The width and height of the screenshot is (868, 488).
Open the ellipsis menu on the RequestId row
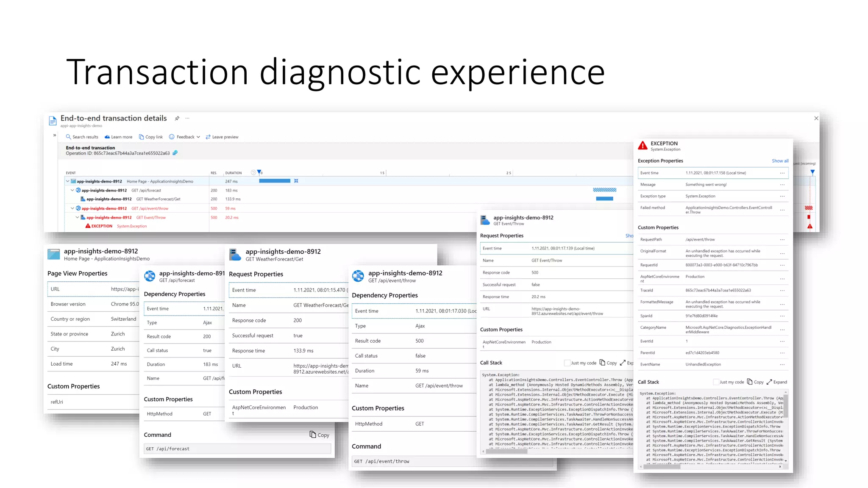click(x=782, y=265)
